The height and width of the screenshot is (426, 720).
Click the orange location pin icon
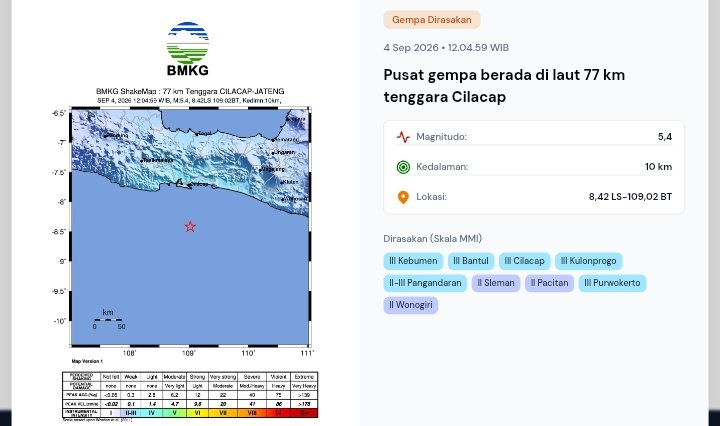pyautogui.click(x=403, y=197)
